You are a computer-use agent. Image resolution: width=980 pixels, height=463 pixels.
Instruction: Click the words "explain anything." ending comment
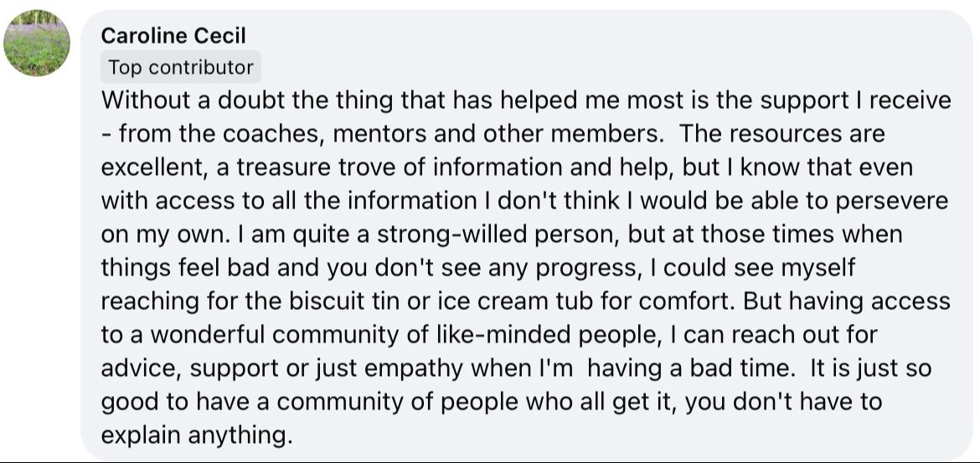click(x=196, y=435)
